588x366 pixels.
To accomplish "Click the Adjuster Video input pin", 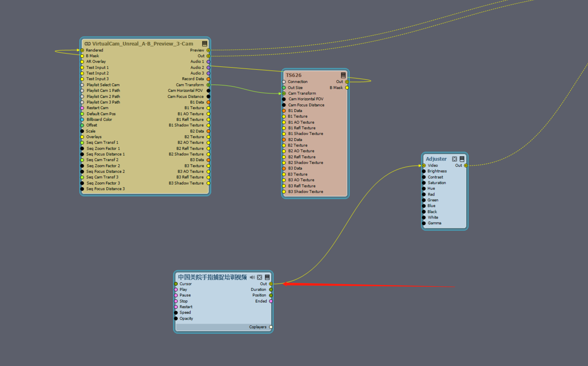I will pos(424,165).
